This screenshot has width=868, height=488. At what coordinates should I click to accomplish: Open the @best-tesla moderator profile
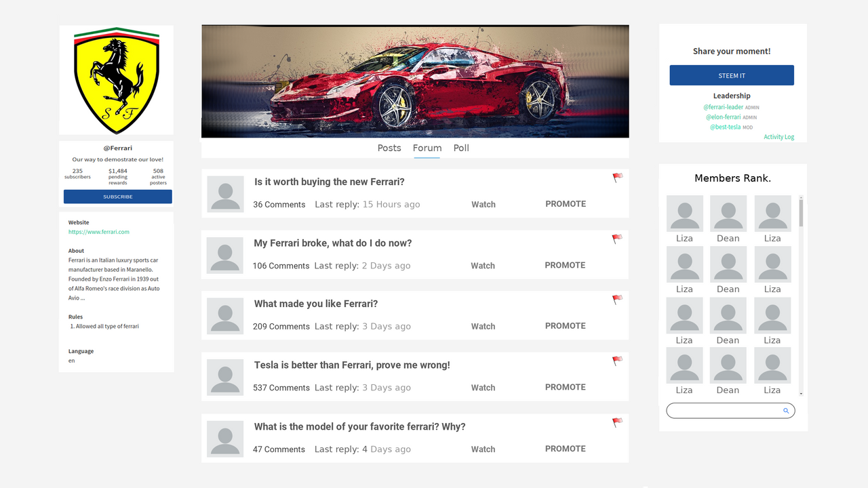(x=726, y=127)
